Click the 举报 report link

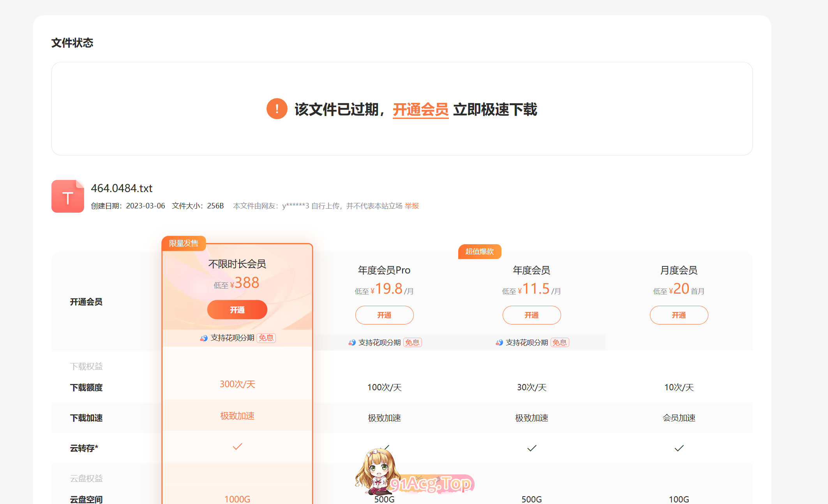(411, 206)
